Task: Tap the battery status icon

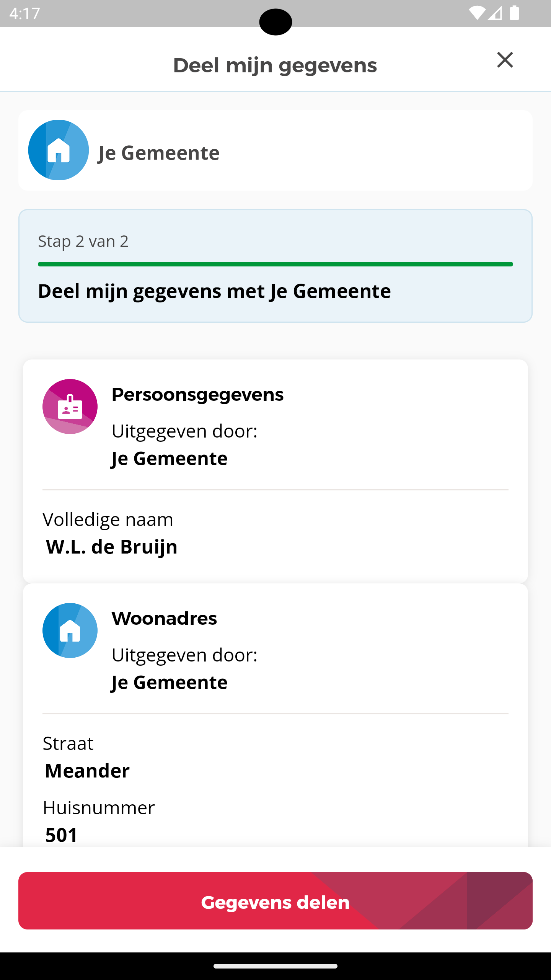Action: [515, 13]
